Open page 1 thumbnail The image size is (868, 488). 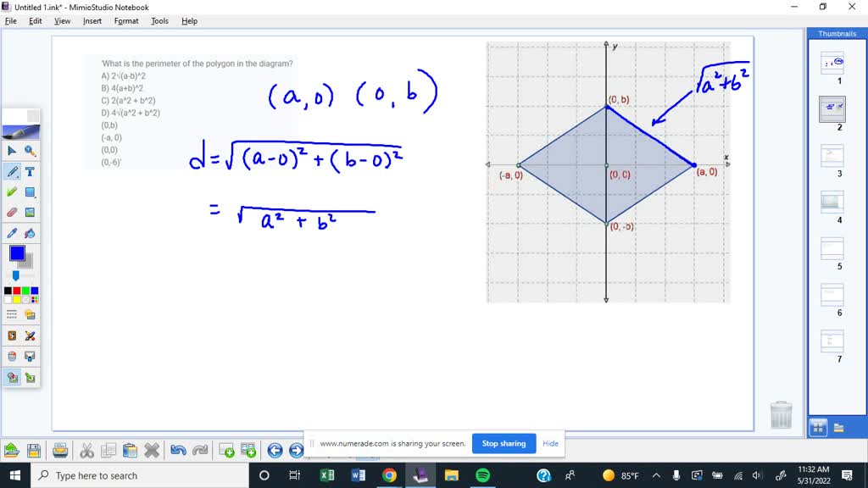[x=832, y=63]
